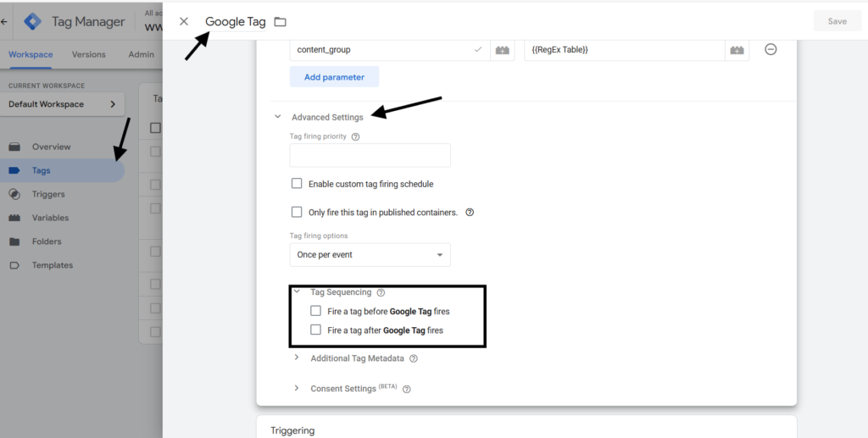Enable custom tag firing schedule checkbox
The image size is (868, 438).
tap(297, 183)
